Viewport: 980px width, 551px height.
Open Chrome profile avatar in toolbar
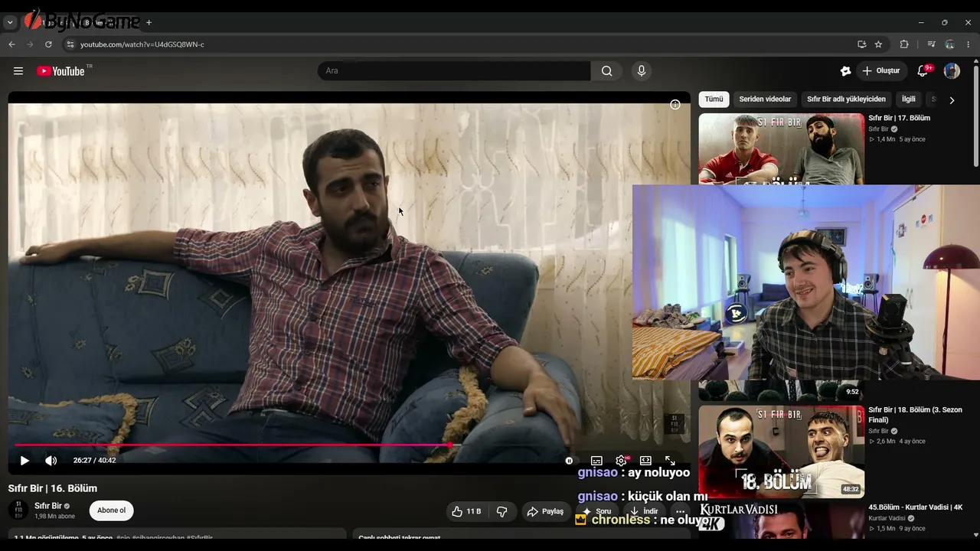[949, 44]
